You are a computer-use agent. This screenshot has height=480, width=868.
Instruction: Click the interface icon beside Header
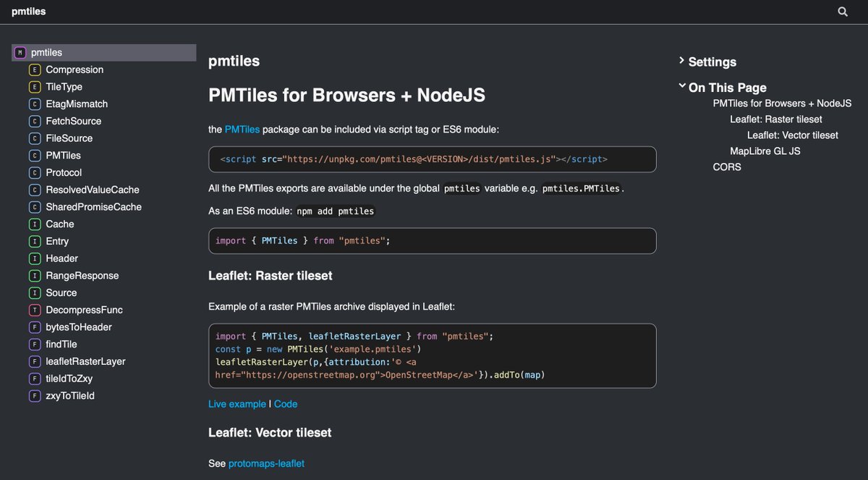(35, 258)
